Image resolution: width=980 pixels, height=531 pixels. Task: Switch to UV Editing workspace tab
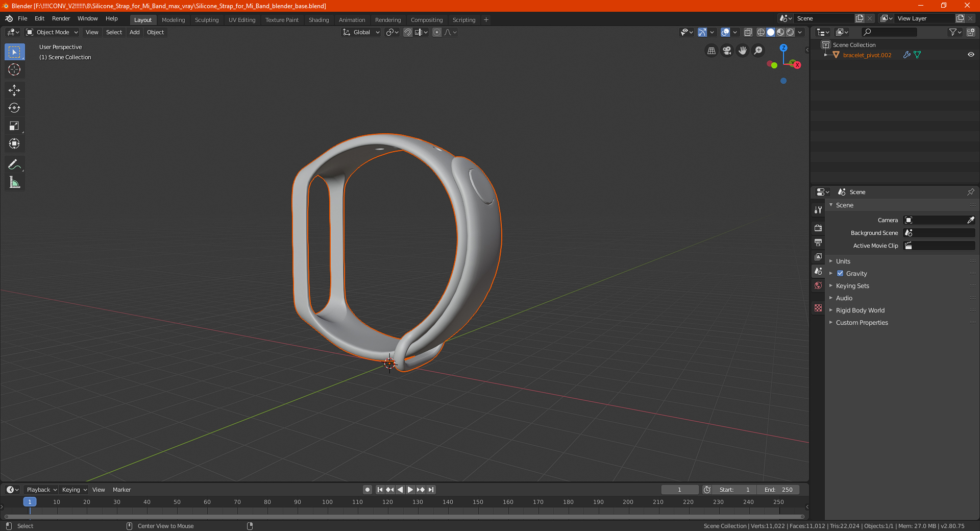point(242,20)
